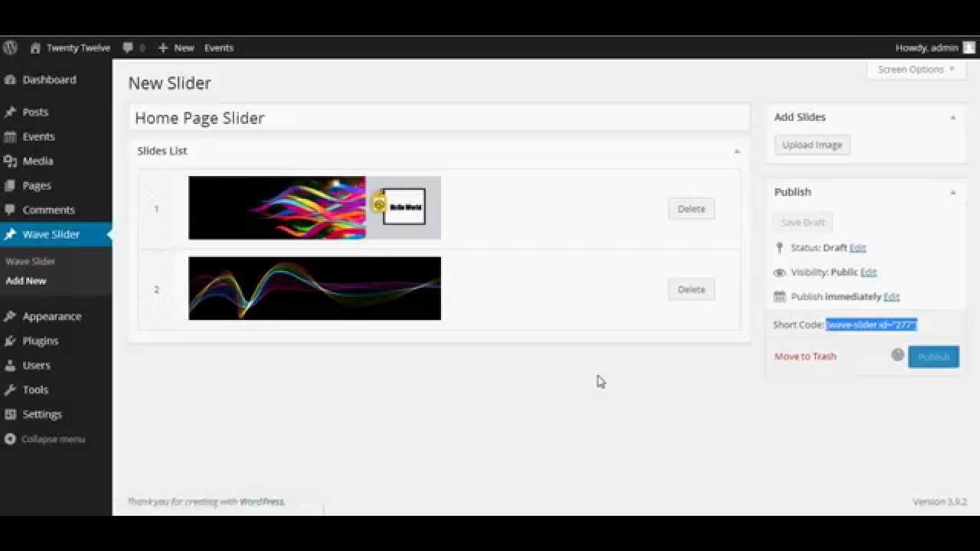Click the Pages icon in sidebar
This screenshot has width=980, height=551.
10,185
